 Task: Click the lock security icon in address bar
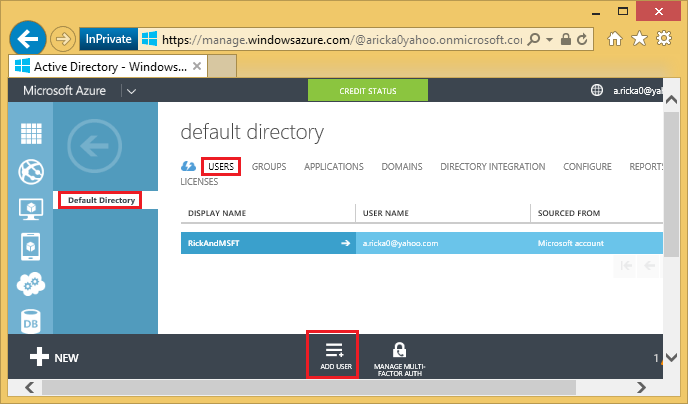(566, 39)
